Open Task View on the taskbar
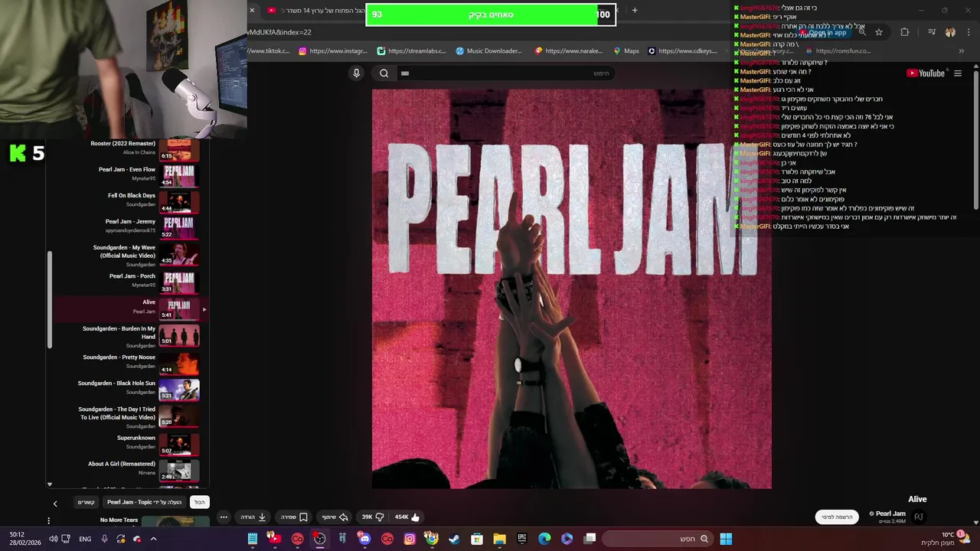980x551 pixels. 590,539
